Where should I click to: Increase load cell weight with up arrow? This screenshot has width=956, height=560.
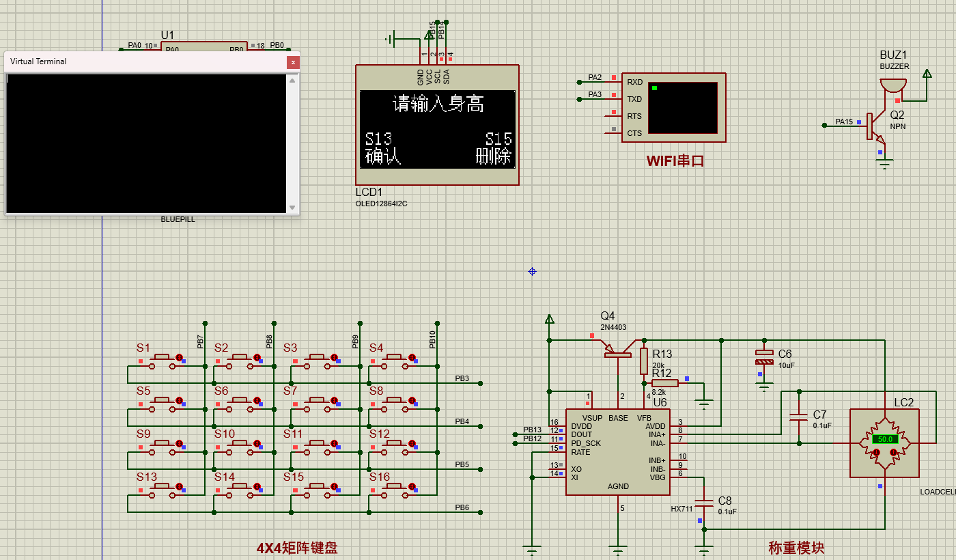coord(893,452)
